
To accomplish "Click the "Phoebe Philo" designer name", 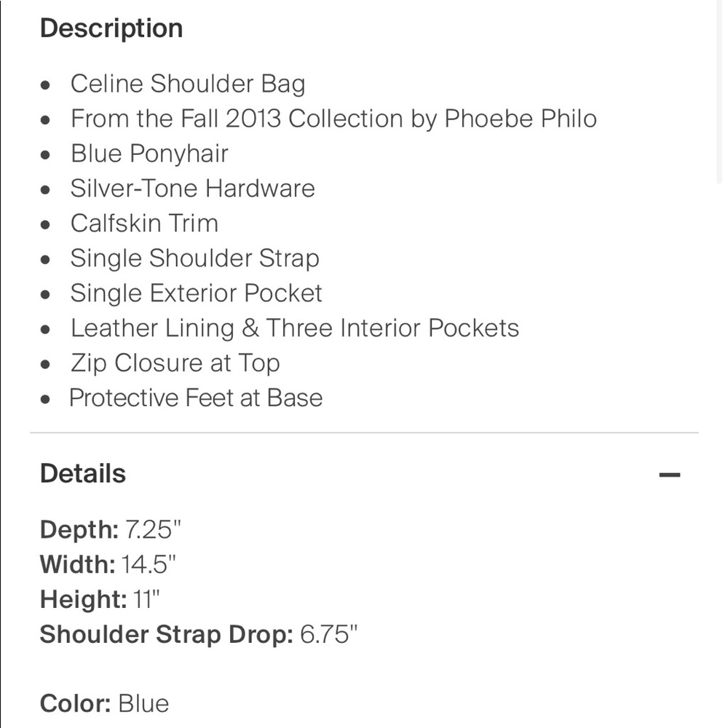I will [521, 119].
